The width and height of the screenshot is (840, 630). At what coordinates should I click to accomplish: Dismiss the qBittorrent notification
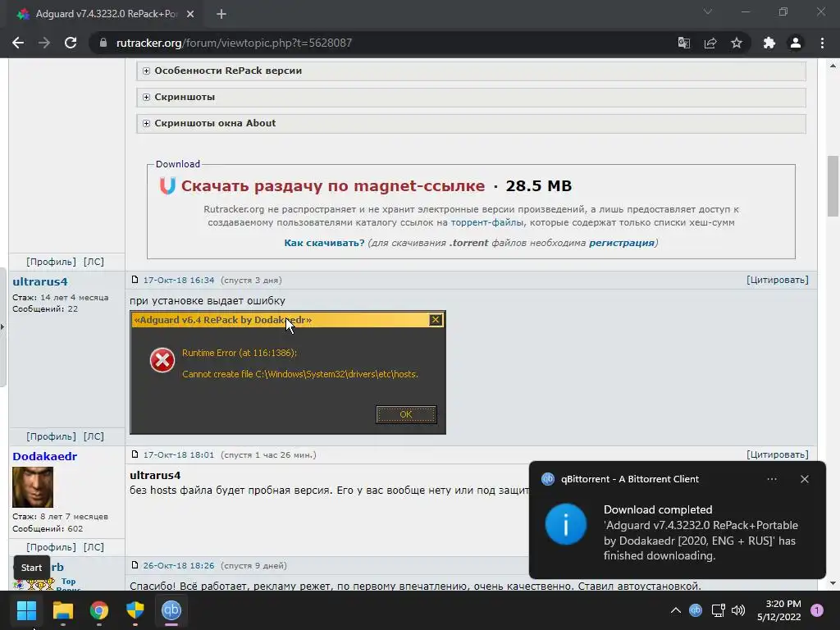click(805, 479)
